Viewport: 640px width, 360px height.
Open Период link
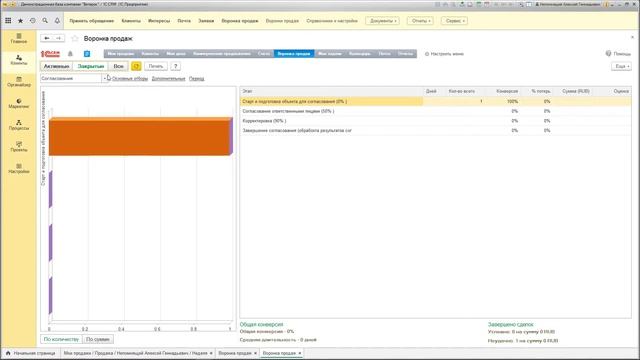pos(196,78)
